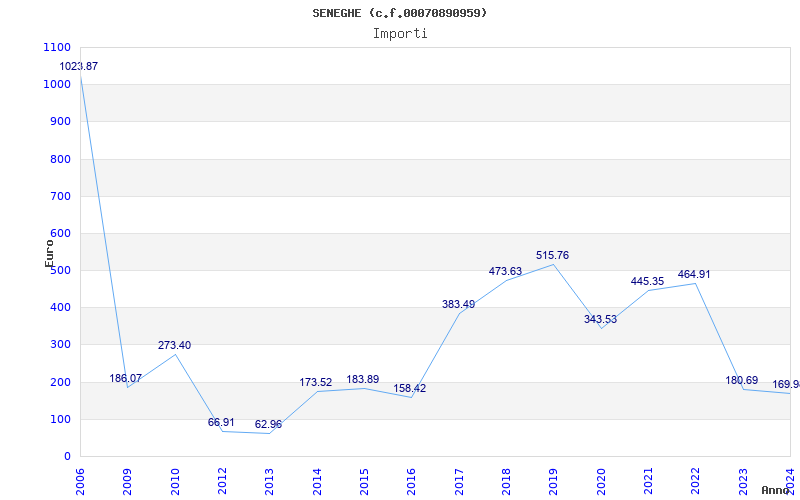The width and height of the screenshot is (800, 500).
Task: Click x-axis year 2019
Action: (554, 482)
